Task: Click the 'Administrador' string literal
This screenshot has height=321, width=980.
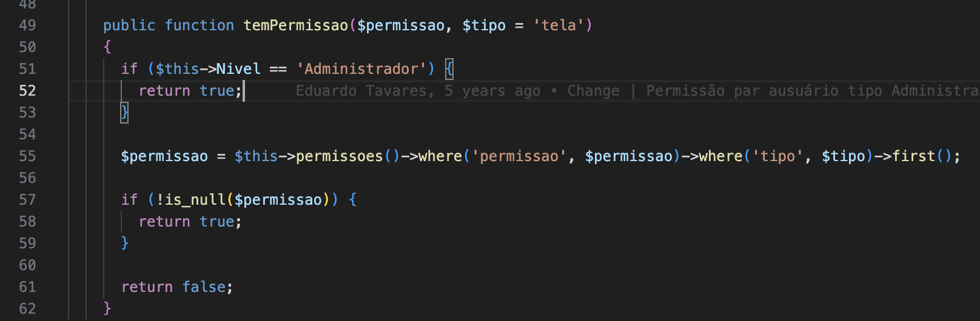Action: (361, 69)
